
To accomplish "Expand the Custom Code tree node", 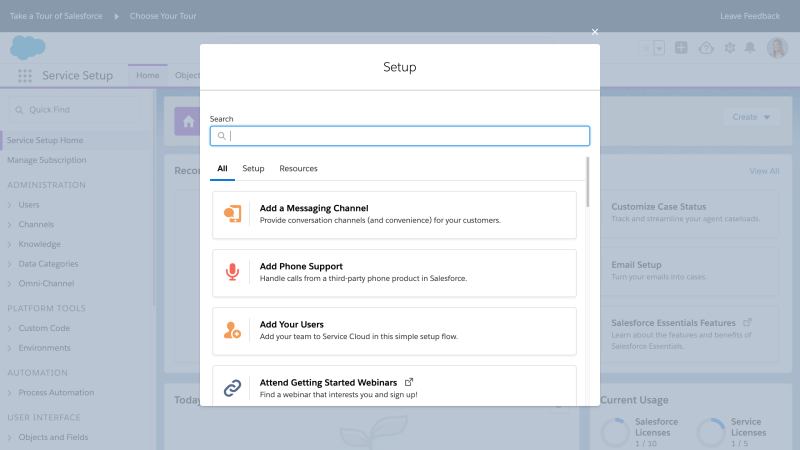I will pyautogui.click(x=9, y=329).
